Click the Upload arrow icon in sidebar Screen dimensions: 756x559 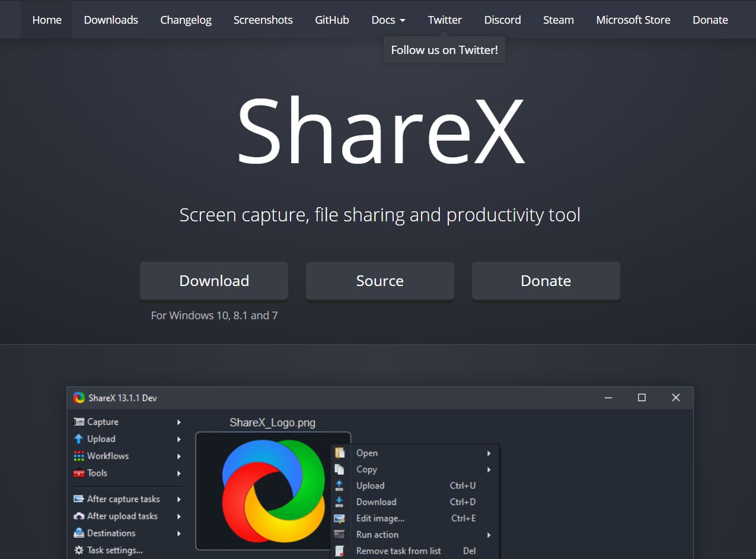78,439
